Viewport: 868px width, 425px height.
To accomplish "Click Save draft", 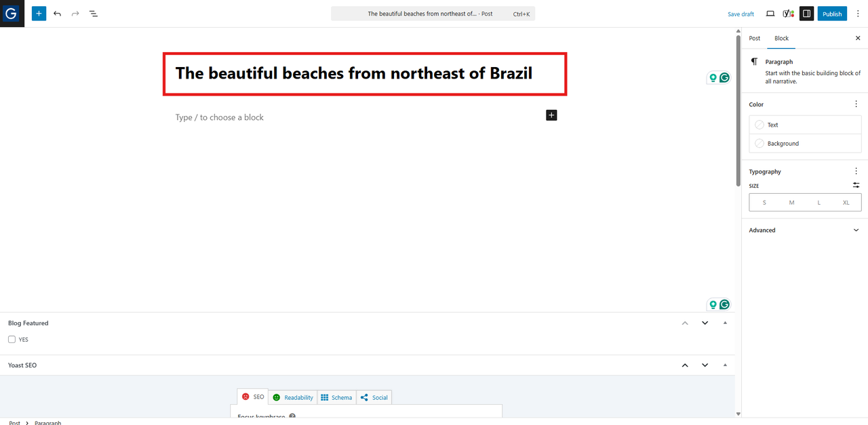I will (741, 14).
